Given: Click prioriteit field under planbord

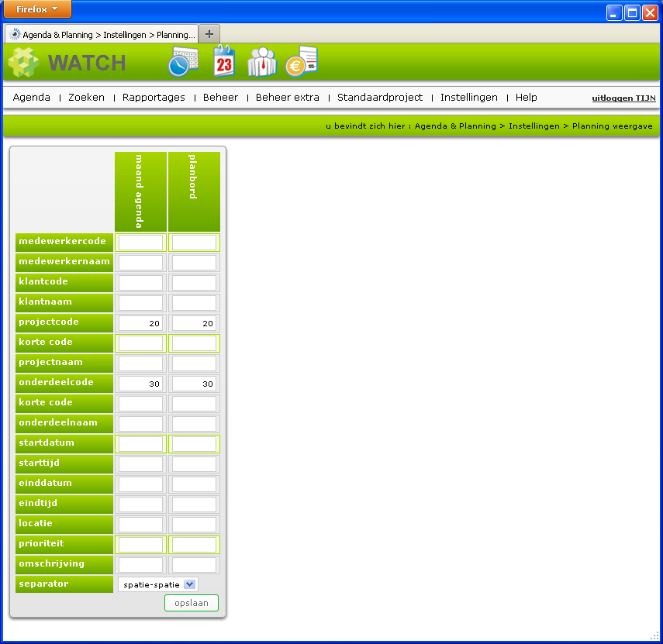Looking at the screenshot, I should [x=194, y=545].
